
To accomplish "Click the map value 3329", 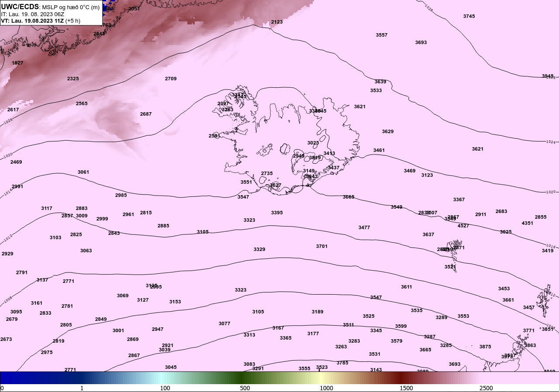I will point(259,249).
